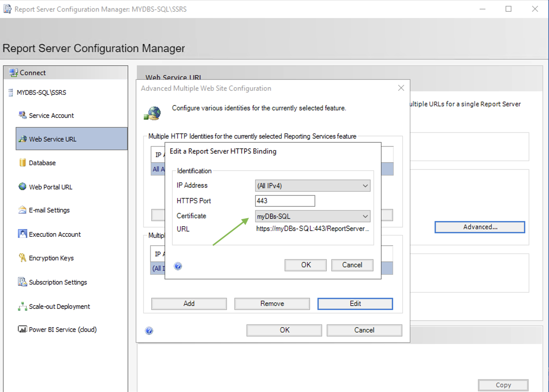Open the Database page
The width and height of the screenshot is (549, 392).
42,163
